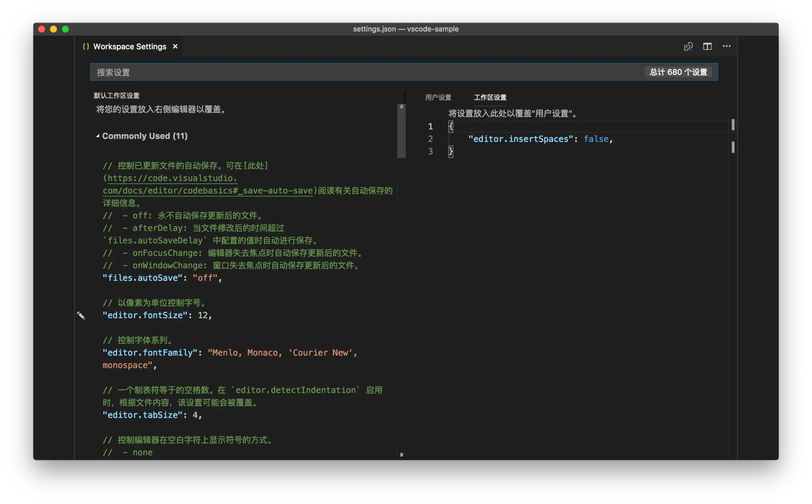Click the pencil edit icon beside editor.fontSize
The width and height of the screenshot is (812, 504).
point(81,315)
